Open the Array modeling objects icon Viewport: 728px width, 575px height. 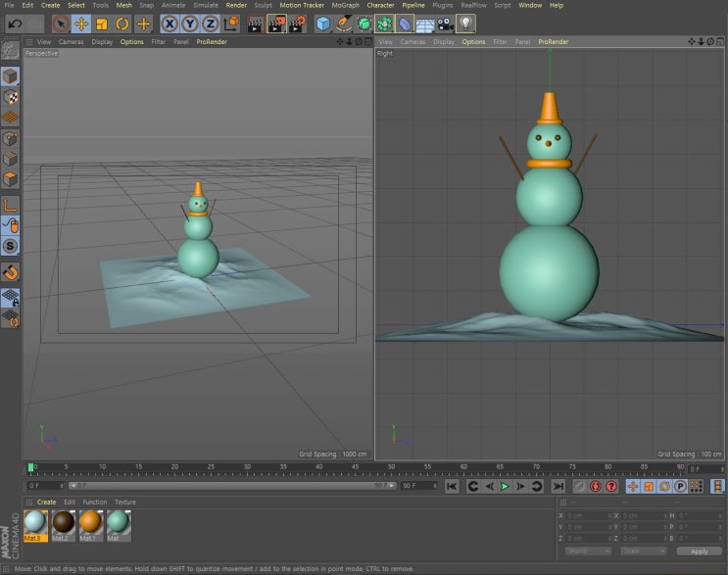[384, 24]
